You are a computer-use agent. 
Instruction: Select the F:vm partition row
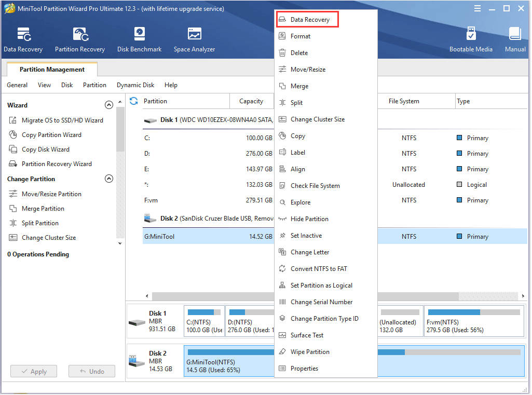click(335, 200)
